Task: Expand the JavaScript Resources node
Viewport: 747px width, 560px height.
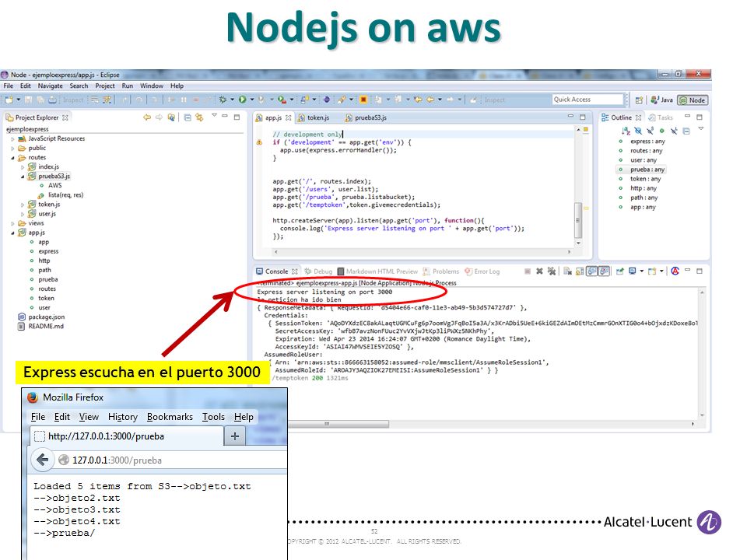Action: coord(13,138)
